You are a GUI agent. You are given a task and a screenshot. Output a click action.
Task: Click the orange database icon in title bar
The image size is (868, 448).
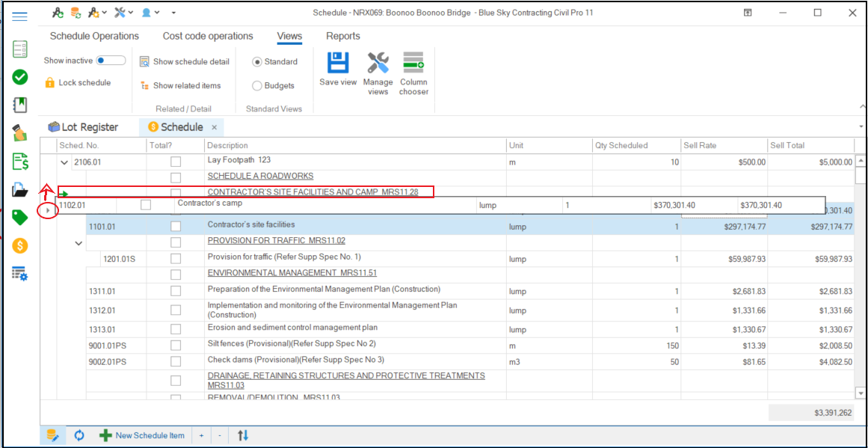pyautogui.click(x=76, y=12)
